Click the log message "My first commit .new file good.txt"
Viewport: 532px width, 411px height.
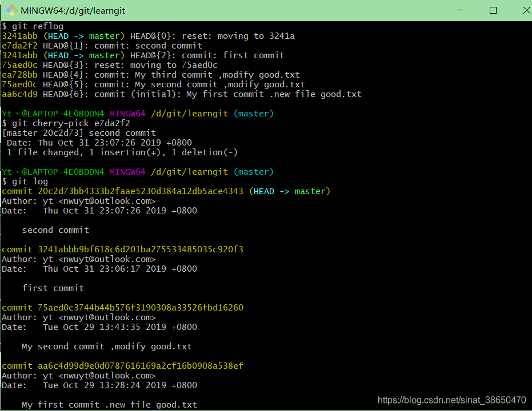point(110,405)
